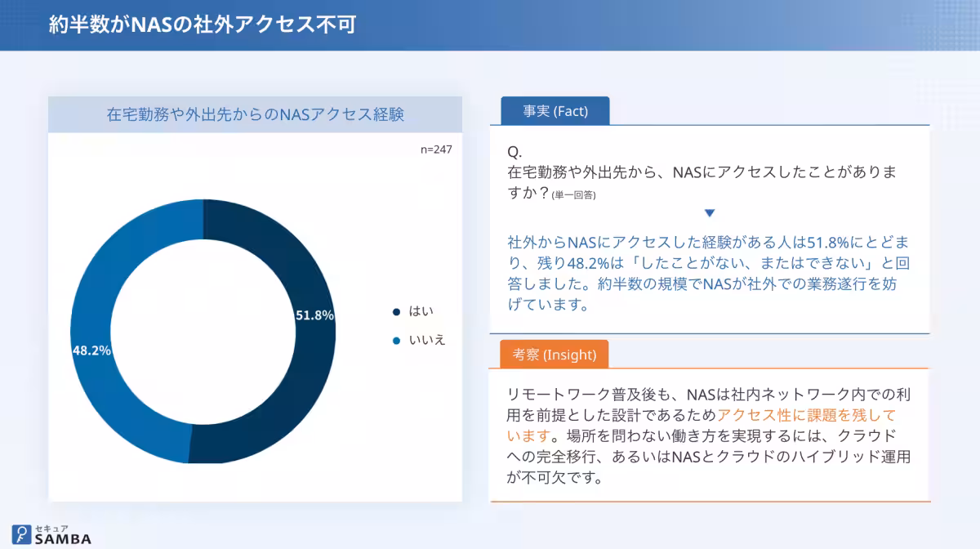This screenshot has height=549, width=980.
Task: Click the blue down-triangle under the question
Action: click(710, 213)
